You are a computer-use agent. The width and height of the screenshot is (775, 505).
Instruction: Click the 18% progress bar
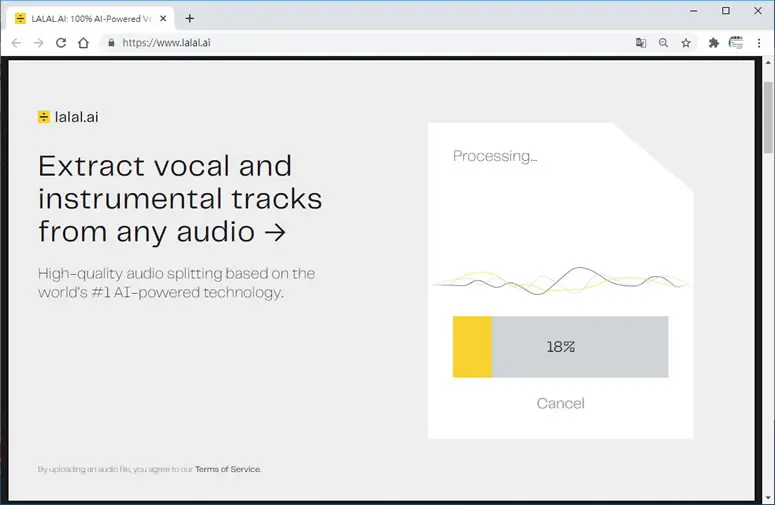click(560, 347)
